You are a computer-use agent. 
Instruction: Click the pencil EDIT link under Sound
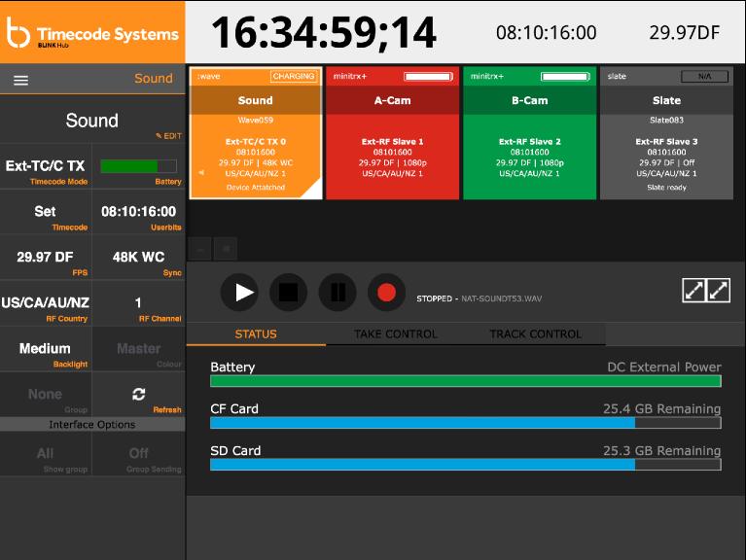point(169,136)
